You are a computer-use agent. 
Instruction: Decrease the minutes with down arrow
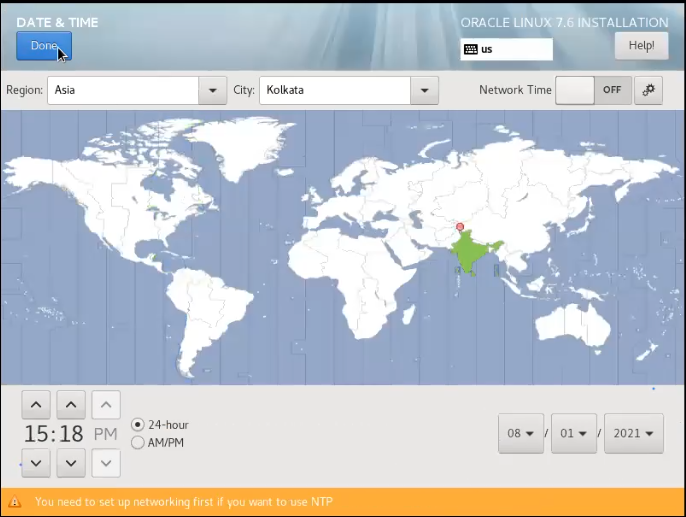coord(71,463)
